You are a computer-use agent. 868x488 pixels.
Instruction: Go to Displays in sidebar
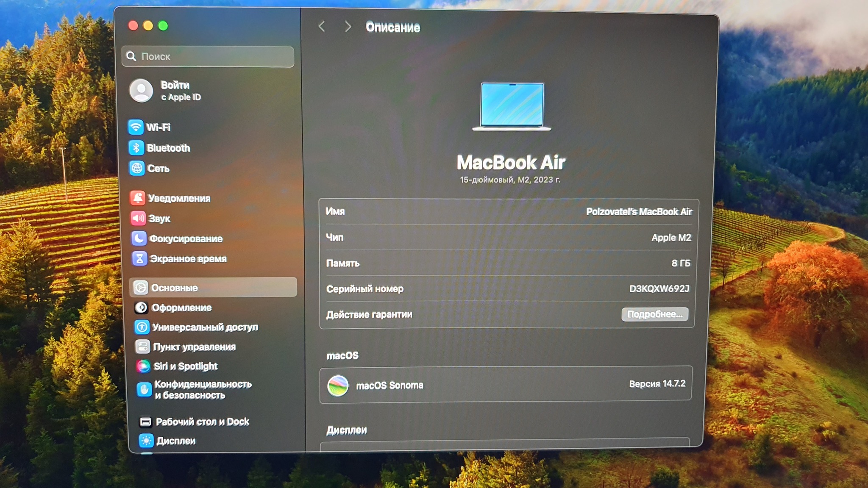tap(175, 441)
